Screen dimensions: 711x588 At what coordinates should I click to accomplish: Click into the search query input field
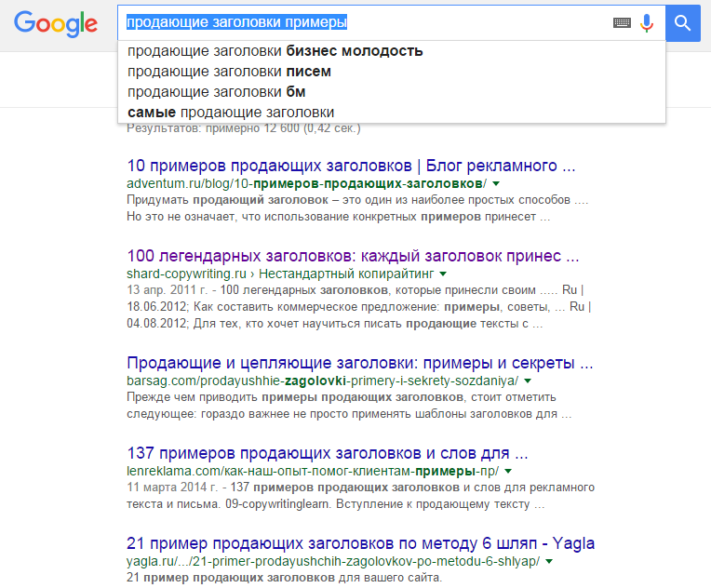click(x=365, y=22)
